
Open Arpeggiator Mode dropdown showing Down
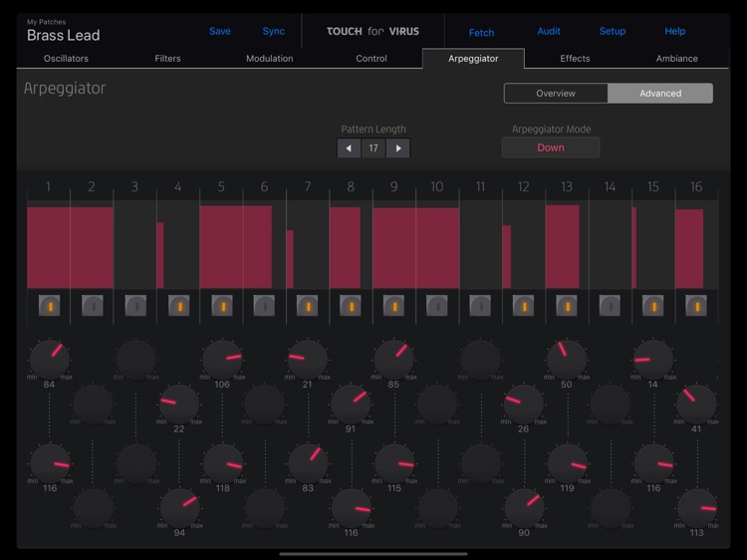551,147
